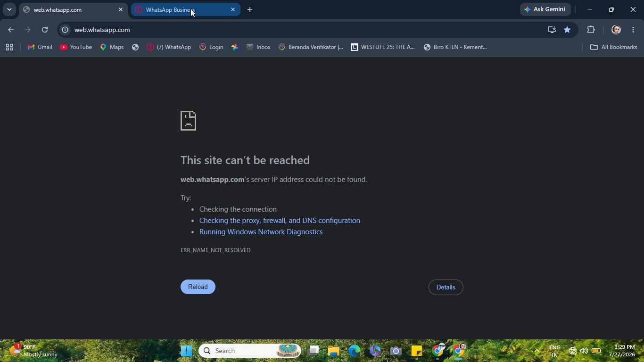Open the Chrome three-dot menu
Image resolution: width=644 pixels, height=362 pixels.
coord(633,30)
